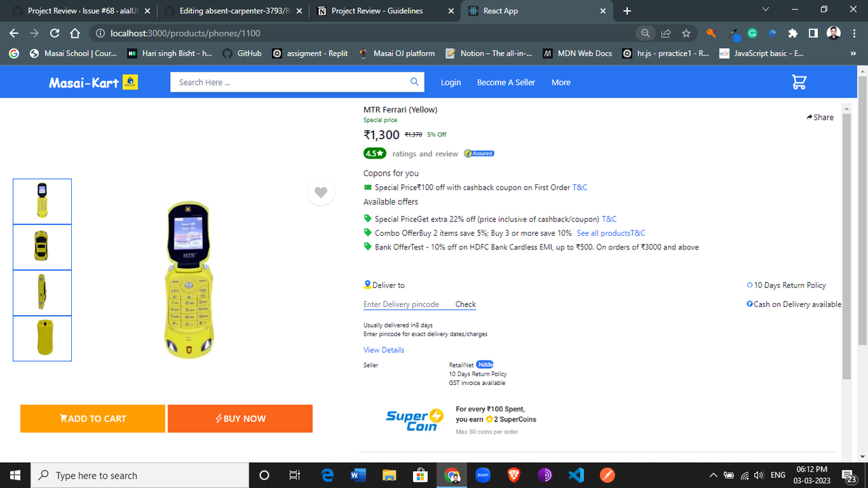Screen dimensions: 868x488
Task: Show hidden system tray icons
Action: pyautogui.click(x=713, y=475)
